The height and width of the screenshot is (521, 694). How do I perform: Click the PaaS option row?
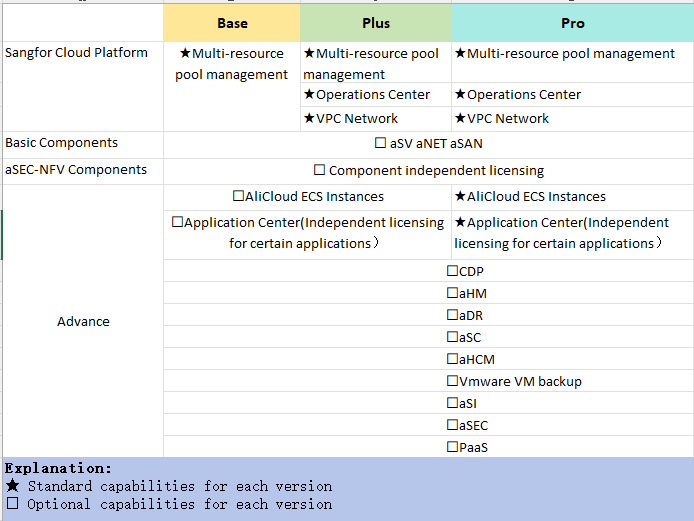click(x=428, y=447)
